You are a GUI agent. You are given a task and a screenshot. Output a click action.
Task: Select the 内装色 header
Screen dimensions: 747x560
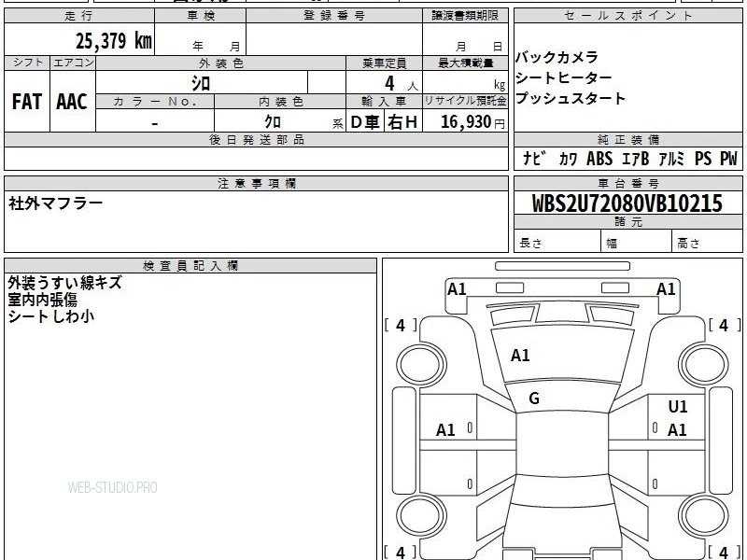pos(280,102)
